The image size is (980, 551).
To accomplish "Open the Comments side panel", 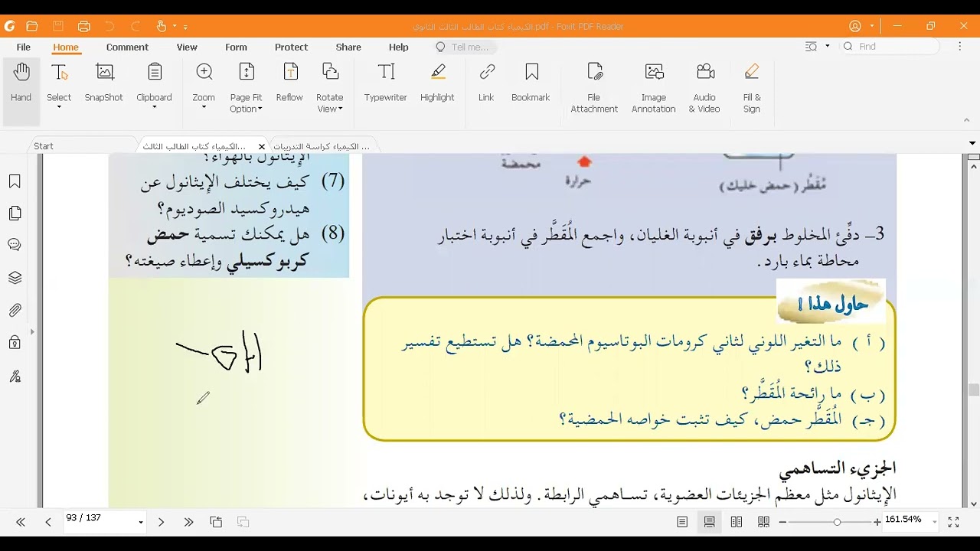I will tap(15, 246).
